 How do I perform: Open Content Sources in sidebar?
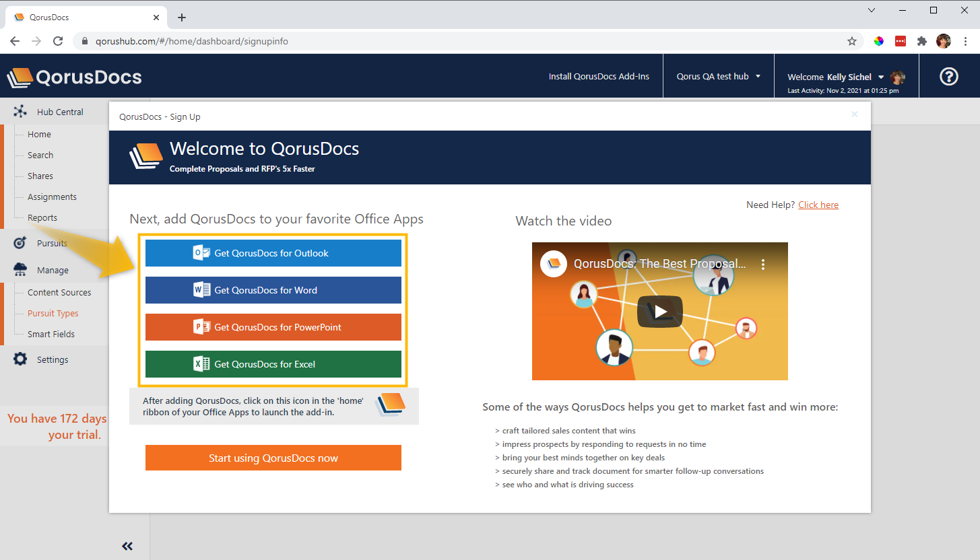pyautogui.click(x=59, y=292)
